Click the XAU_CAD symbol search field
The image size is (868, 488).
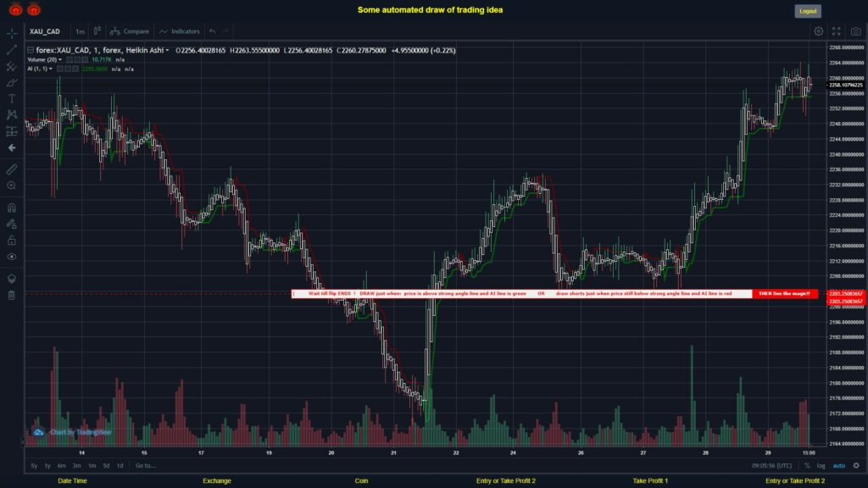[45, 31]
